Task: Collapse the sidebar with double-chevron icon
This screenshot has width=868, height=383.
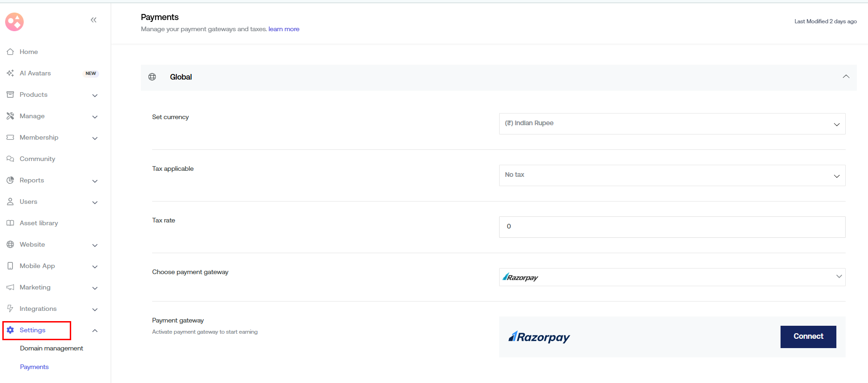Action: click(x=93, y=20)
